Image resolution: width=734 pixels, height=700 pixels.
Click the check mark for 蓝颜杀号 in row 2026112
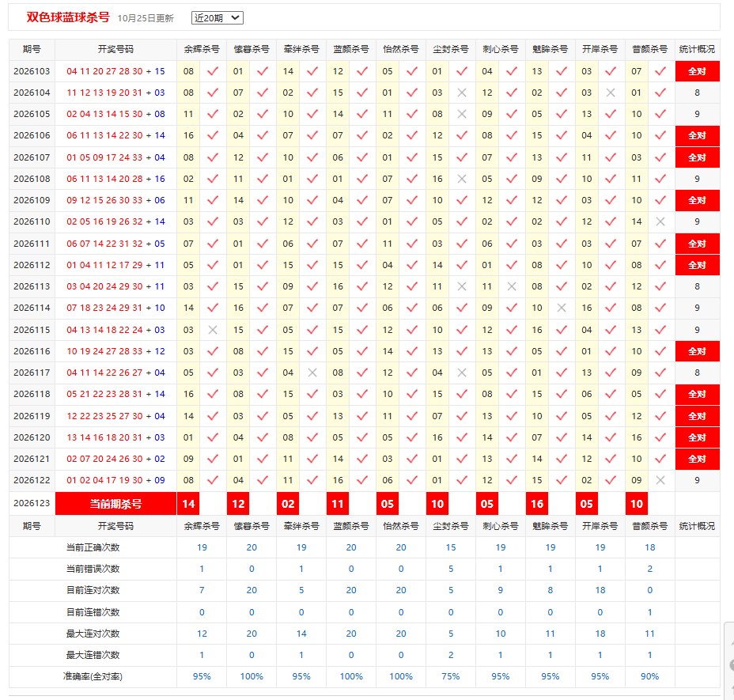point(362,265)
